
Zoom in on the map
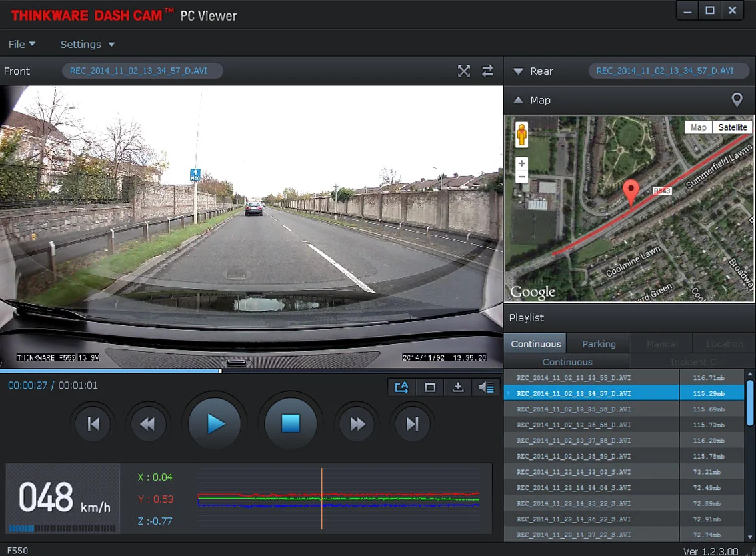522,163
